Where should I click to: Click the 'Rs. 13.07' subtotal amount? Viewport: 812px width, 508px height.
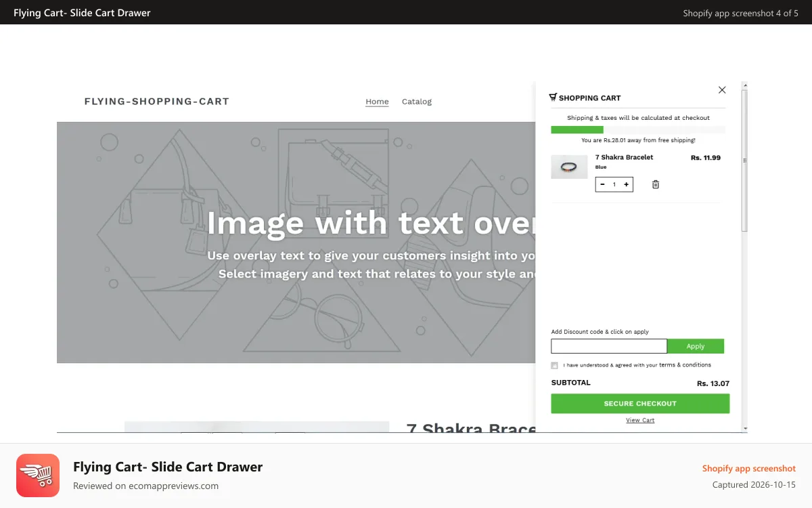click(x=713, y=384)
